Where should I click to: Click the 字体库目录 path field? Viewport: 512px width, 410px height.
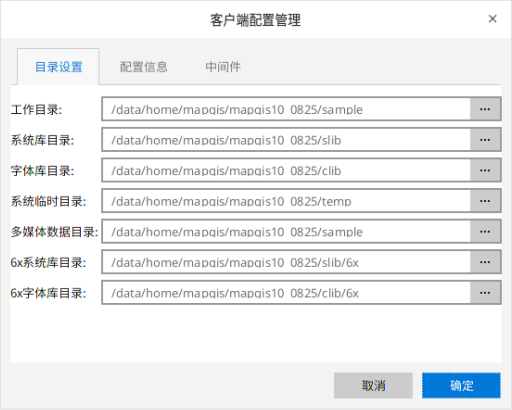click(x=286, y=170)
